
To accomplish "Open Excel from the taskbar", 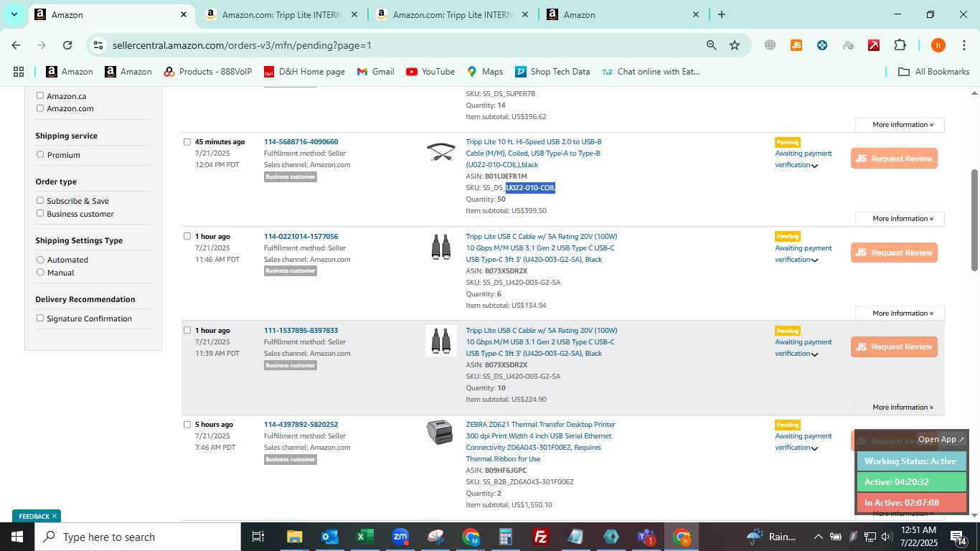I will pos(365,537).
